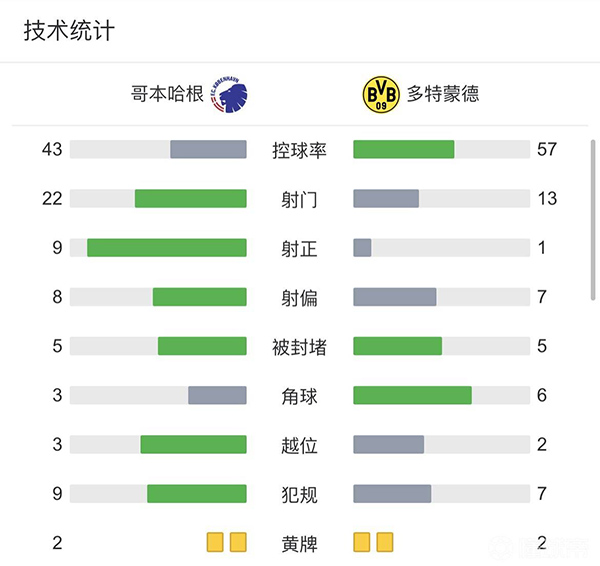This screenshot has width=600, height=566.
Task: Click the Borussia Dortmund BVB logo
Action: pyautogui.click(x=379, y=96)
